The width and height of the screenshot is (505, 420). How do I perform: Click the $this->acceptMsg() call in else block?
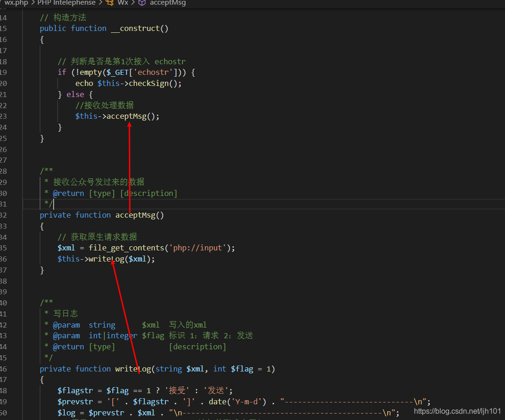point(117,116)
